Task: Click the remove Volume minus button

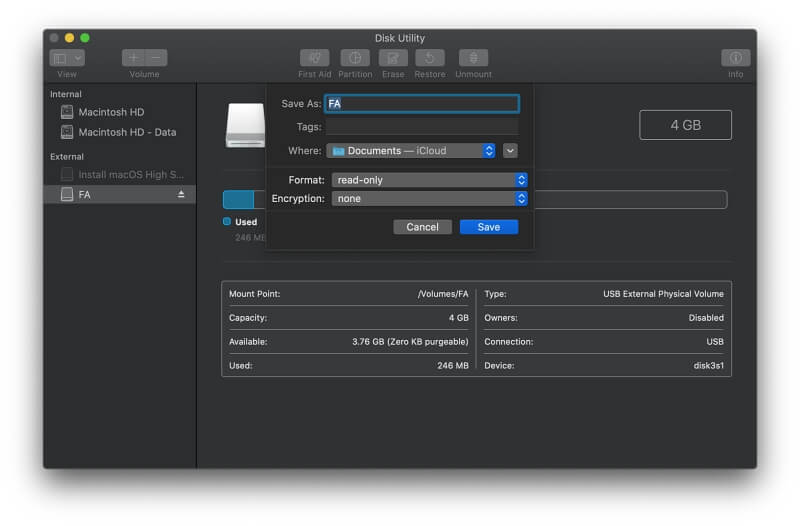Action: 156,58
